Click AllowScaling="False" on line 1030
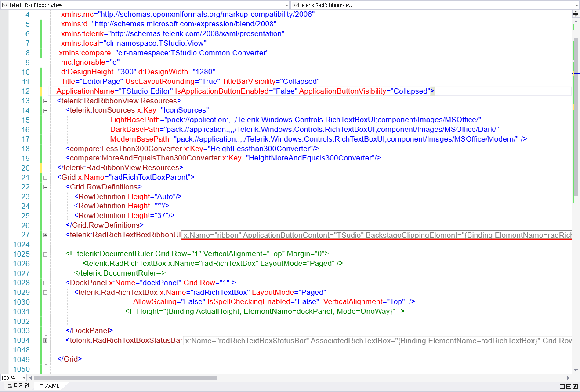This screenshot has width=580, height=392. (x=169, y=302)
